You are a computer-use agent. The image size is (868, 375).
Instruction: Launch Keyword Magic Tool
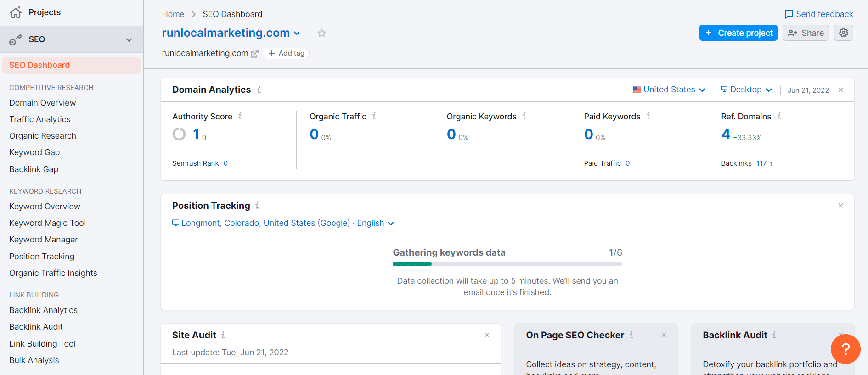click(x=47, y=223)
